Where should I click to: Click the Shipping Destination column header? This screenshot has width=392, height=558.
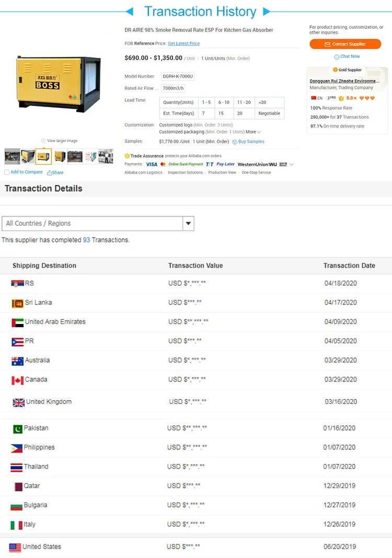pos(44,265)
